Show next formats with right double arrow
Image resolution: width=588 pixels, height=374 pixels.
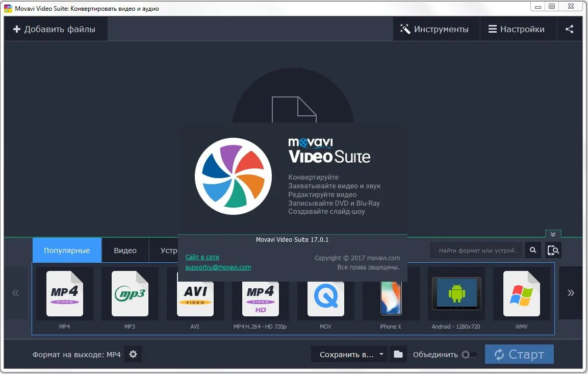(x=571, y=293)
